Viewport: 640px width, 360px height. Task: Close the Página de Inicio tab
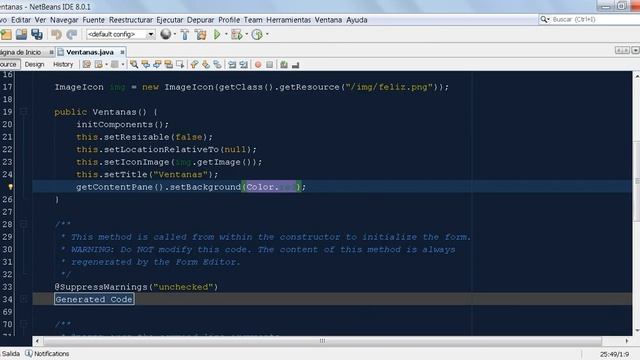(51, 52)
